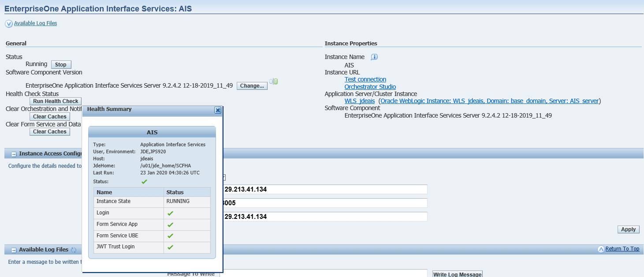Stop the running AIS instance
The image size is (644, 277).
pyautogui.click(x=61, y=65)
